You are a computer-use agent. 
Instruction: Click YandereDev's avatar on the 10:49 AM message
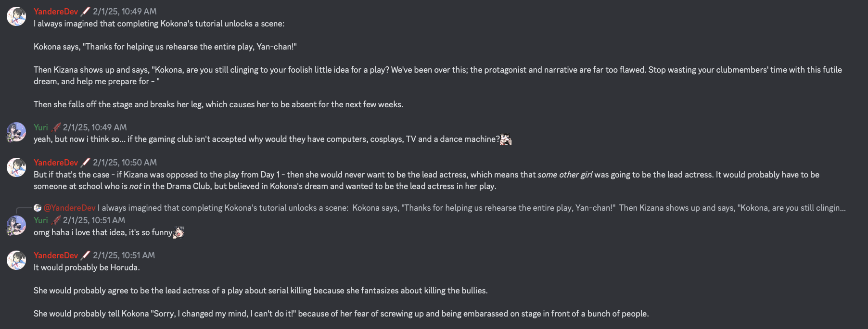click(x=16, y=16)
